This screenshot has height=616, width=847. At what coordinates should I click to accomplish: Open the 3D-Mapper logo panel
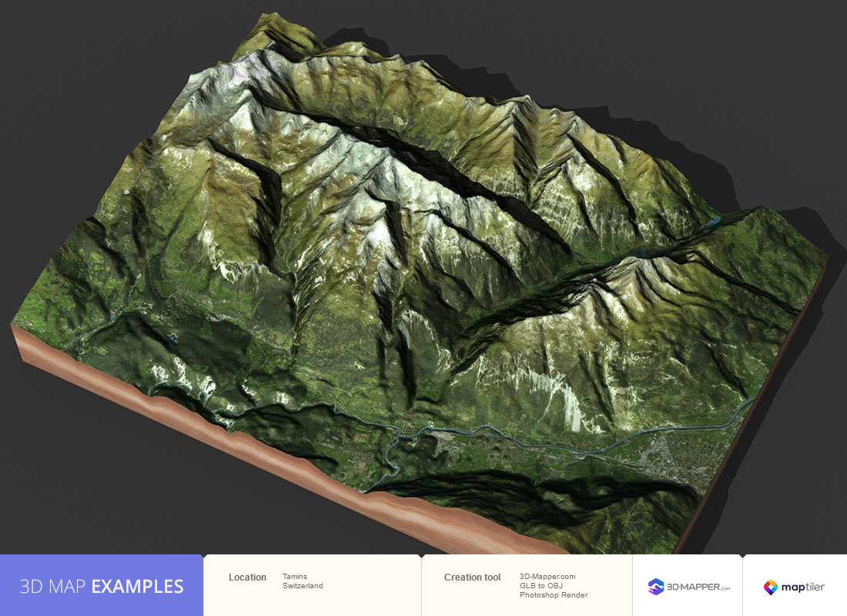click(x=685, y=586)
